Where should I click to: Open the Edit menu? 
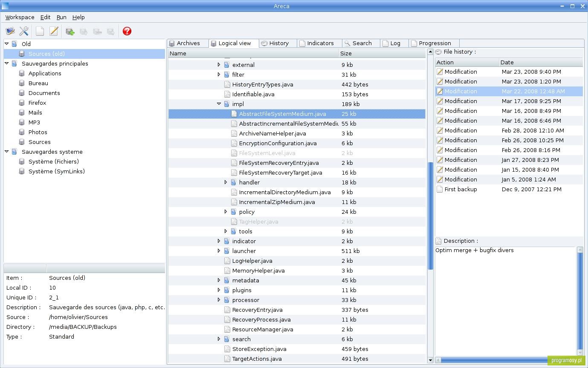point(45,17)
